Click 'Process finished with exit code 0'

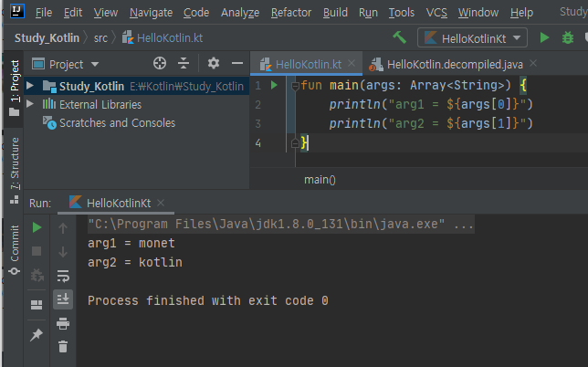point(208,300)
